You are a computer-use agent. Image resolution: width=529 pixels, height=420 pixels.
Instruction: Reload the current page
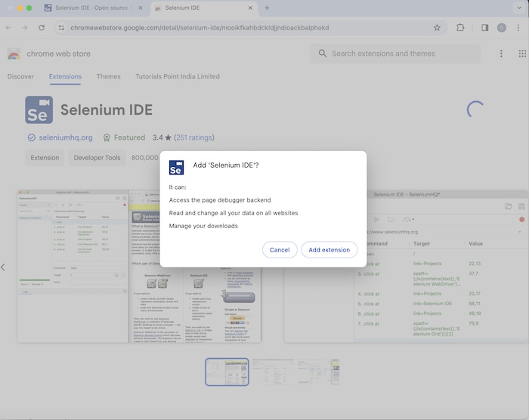[42, 28]
